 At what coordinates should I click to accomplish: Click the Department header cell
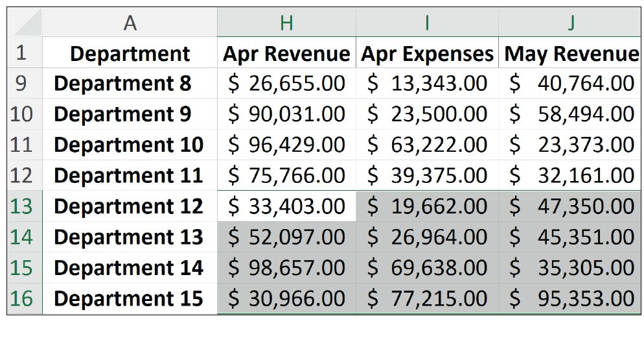(x=130, y=53)
